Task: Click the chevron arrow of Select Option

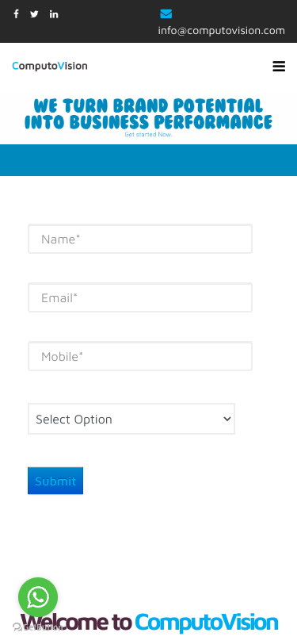Action: click(x=227, y=419)
